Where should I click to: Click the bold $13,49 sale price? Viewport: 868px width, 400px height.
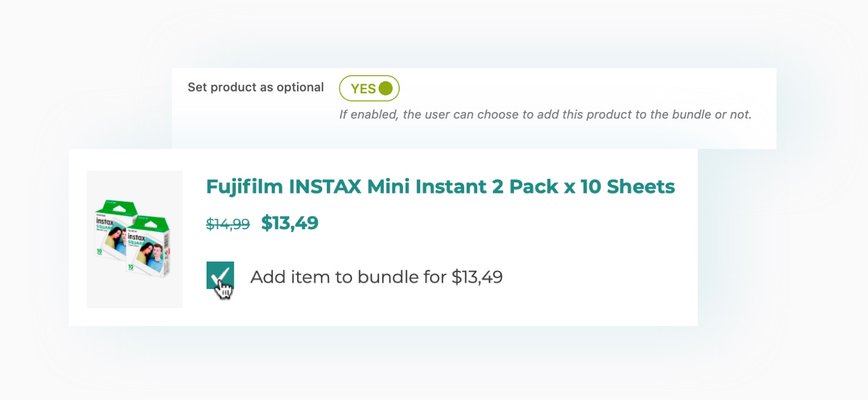click(290, 223)
